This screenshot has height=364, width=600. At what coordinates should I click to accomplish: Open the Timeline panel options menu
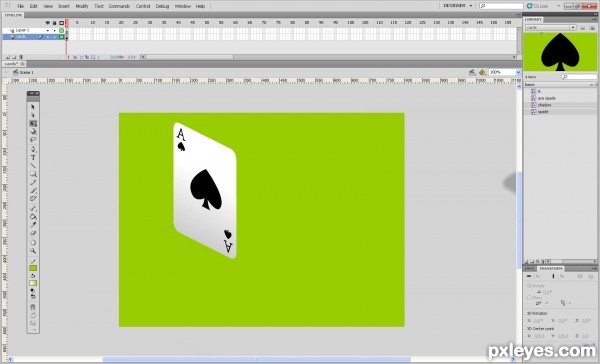[518, 15]
